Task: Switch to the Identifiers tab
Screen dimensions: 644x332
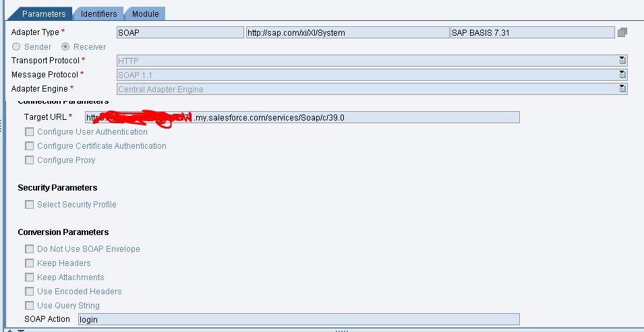Action: (x=98, y=13)
